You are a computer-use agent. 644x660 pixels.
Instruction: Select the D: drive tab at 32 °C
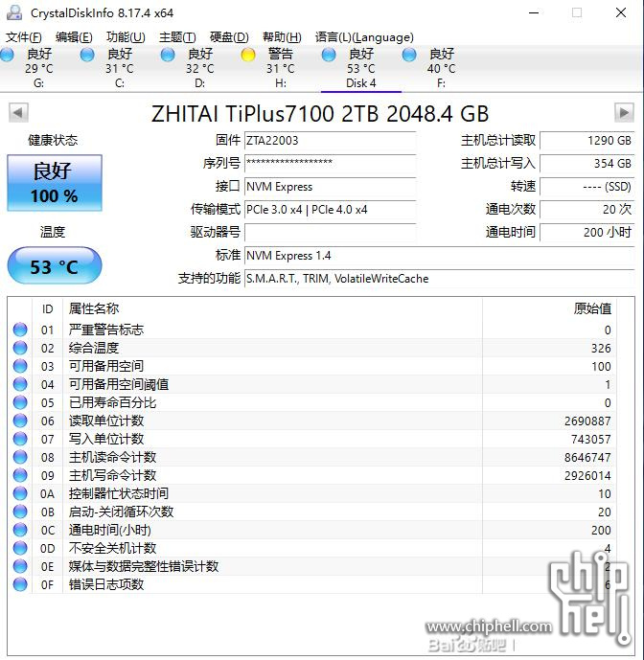(200, 68)
